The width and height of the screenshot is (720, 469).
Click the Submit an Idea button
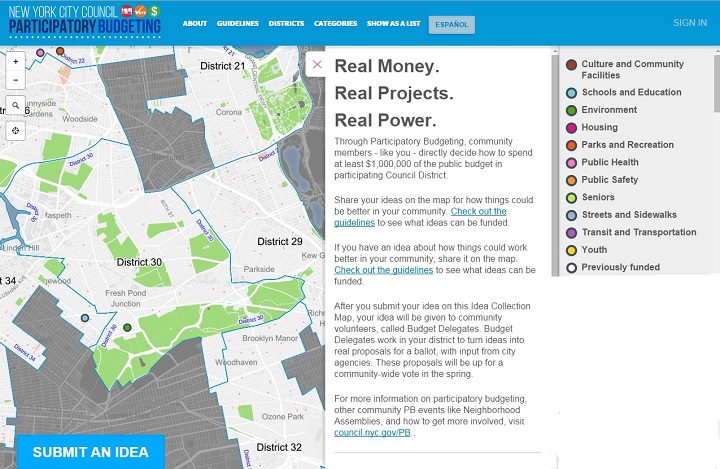click(90, 452)
